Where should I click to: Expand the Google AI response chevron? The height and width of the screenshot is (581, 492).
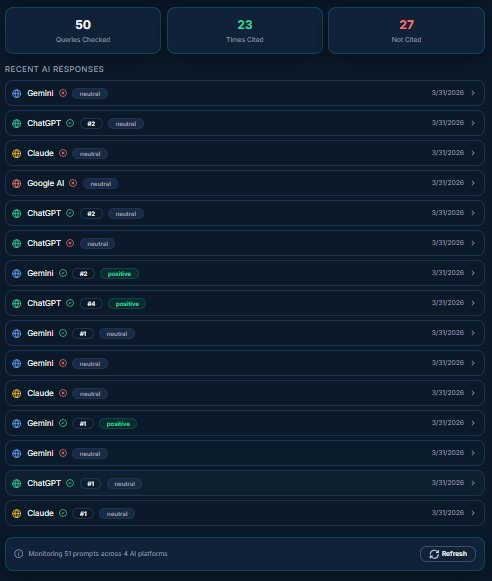click(473, 183)
